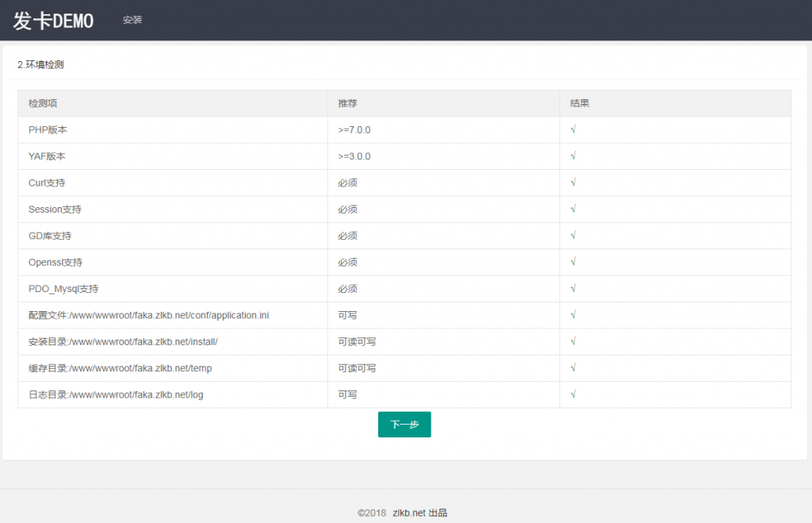Click the check mark for PHP版本
Screen dimensions: 812x523
(573, 129)
